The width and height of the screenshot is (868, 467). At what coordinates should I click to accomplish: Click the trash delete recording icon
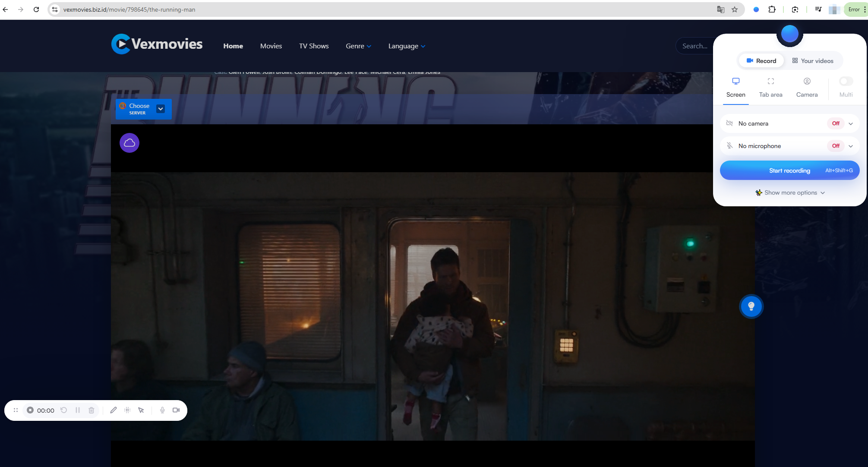[92, 410]
